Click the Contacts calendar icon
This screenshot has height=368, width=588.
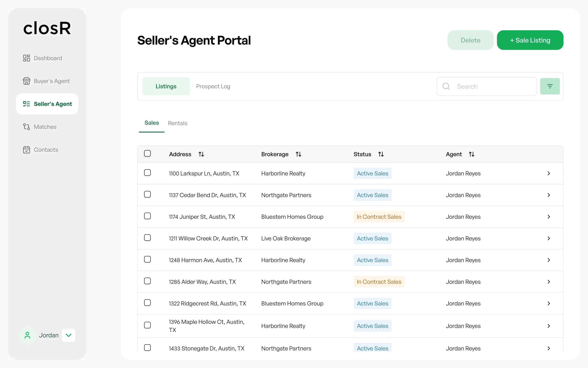point(26,150)
